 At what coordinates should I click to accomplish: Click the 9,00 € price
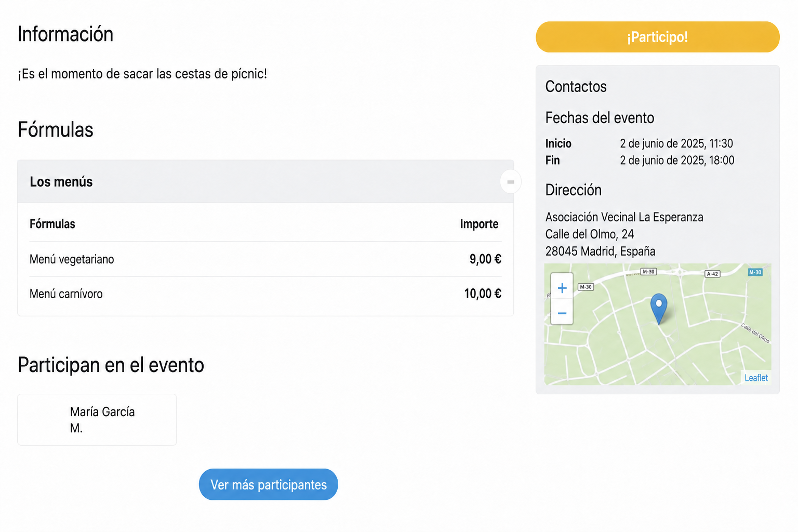point(485,259)
